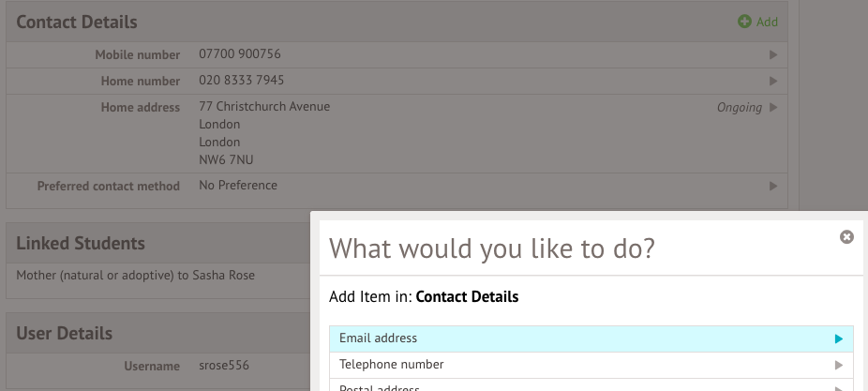
Task: Click the arrow icon next to Email address
Action: coord(839,339)
